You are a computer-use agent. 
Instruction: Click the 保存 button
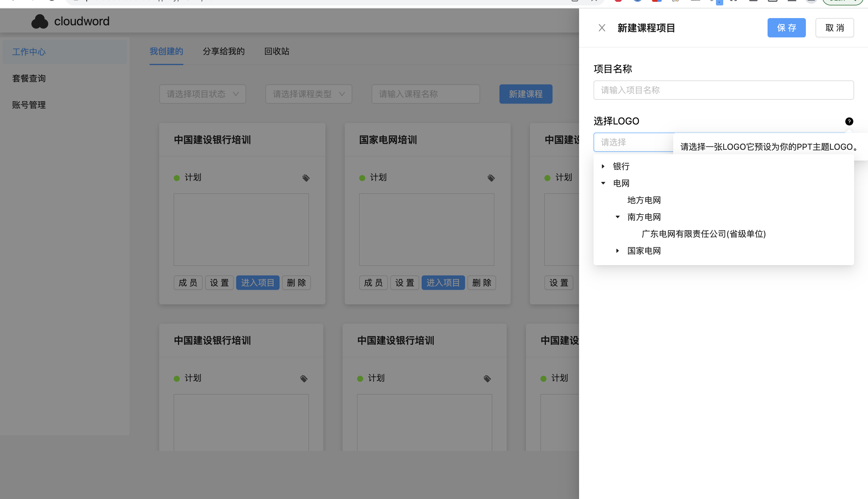[786, 28]
